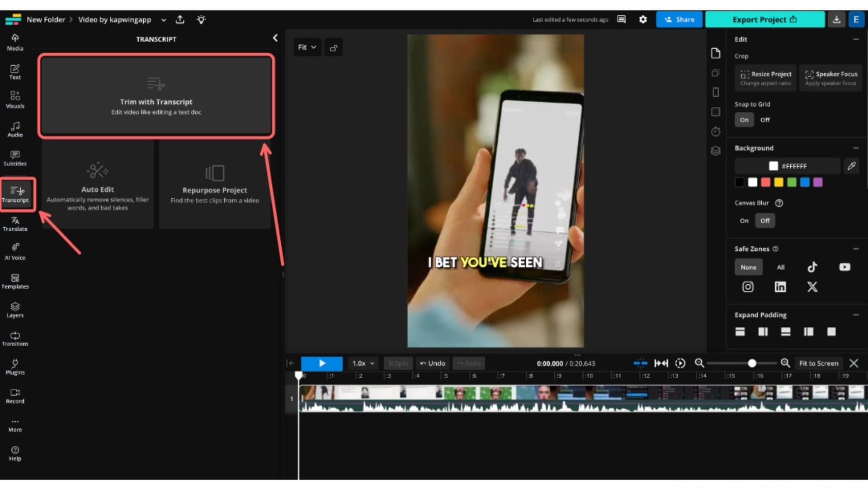The image size is (868, 488).
Task: Open the Layers sidebar panel
Action: pyautogui.click(x=15, y=310)
